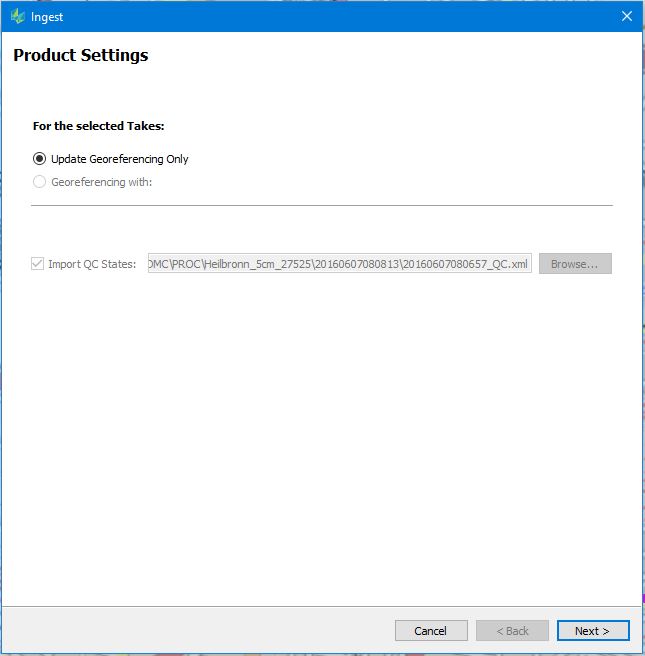This screenshot has width=645, height=656.
Task: Click the 'Georeferencing with:' label text
Action: [x=102, y=182]
